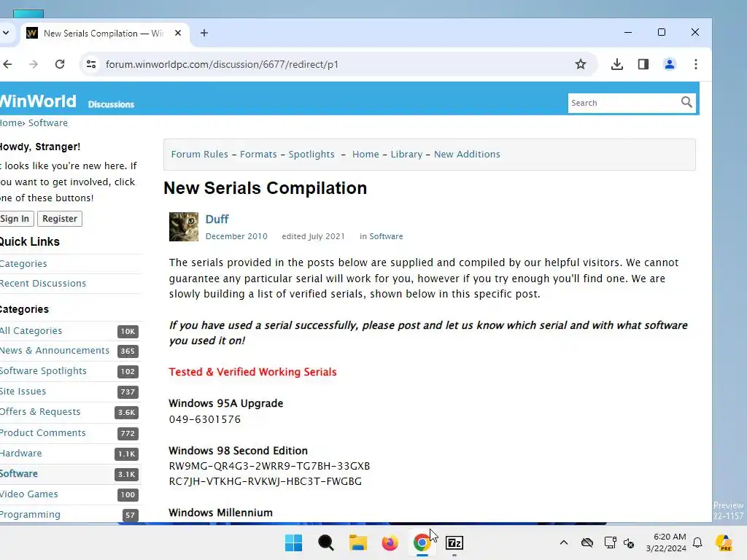Open Chrome downloads icon
747x560 pixels.
click(617, 64)
